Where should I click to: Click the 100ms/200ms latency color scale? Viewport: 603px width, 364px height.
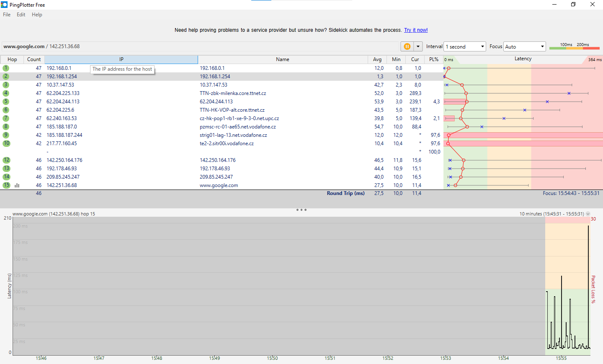coord(575,46)
